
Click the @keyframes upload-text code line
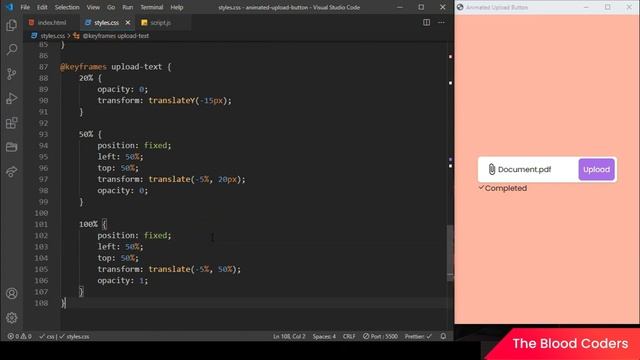click(x=116, y=67)
